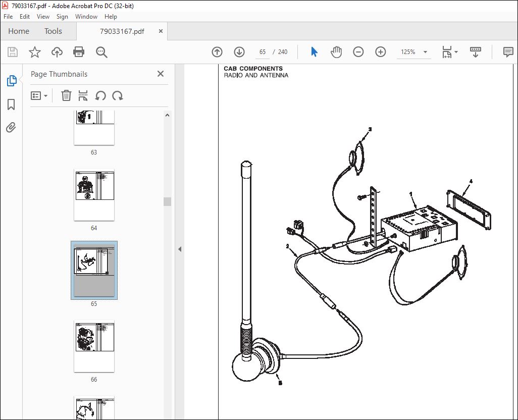The height and width of the screenshot is (420, 518).
Task: Select page 64 thumbnail
Action: (x=94, y=195)
